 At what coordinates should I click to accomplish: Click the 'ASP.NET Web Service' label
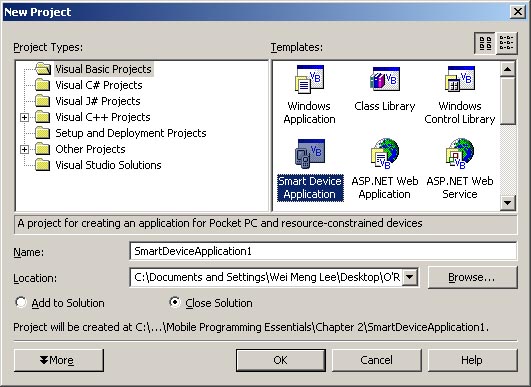pyautogui.click(x=460, y=188)
